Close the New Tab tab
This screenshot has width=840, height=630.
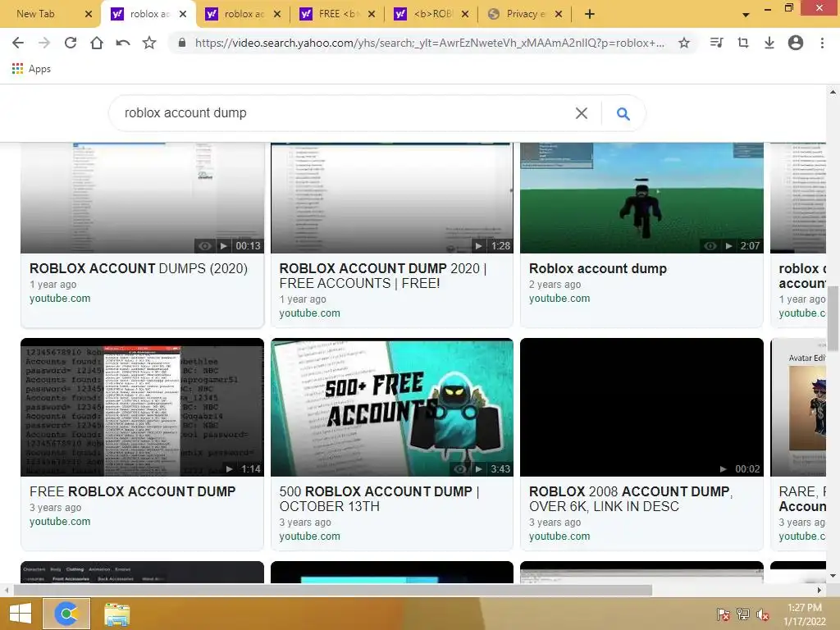tap(89, 14)
